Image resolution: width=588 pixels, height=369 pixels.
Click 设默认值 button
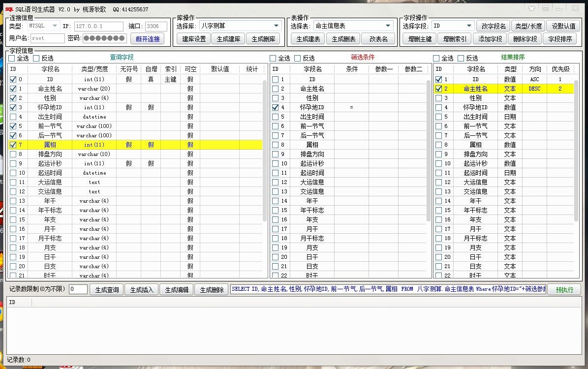563,26
